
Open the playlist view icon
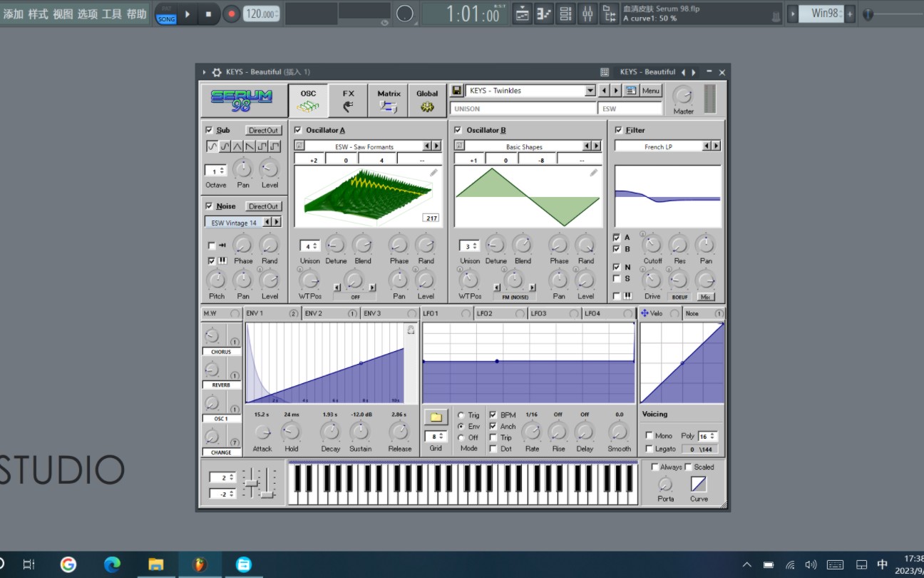[x=523, y=14]
